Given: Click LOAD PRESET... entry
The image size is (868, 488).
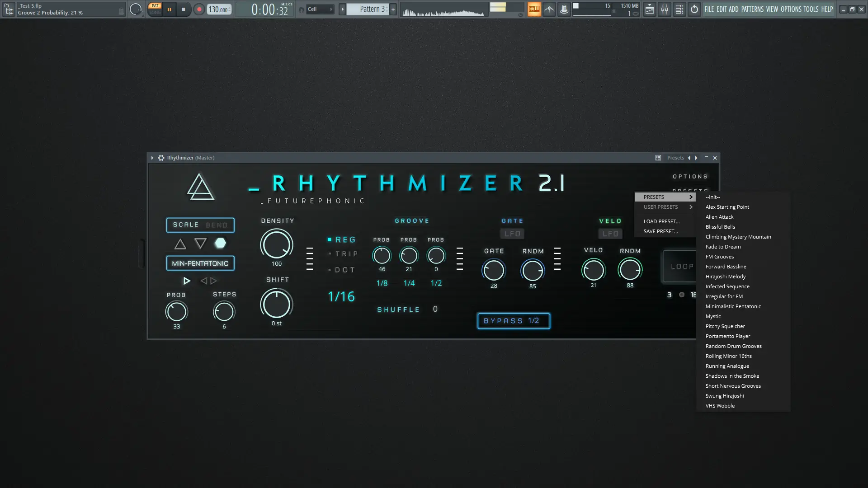Looking at the screenshot, I should [661, 221].
